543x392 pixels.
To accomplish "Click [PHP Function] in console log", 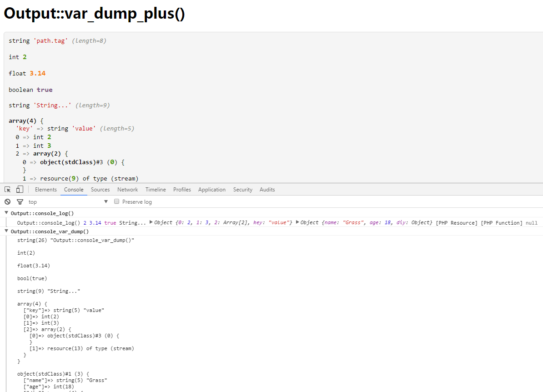I will pos(502,223).
